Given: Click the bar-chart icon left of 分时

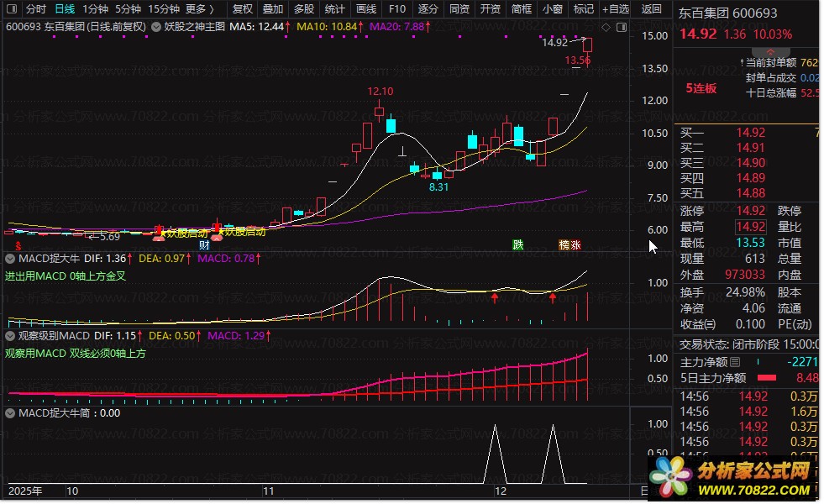Looking at the screenshot, I should [11, 9].
